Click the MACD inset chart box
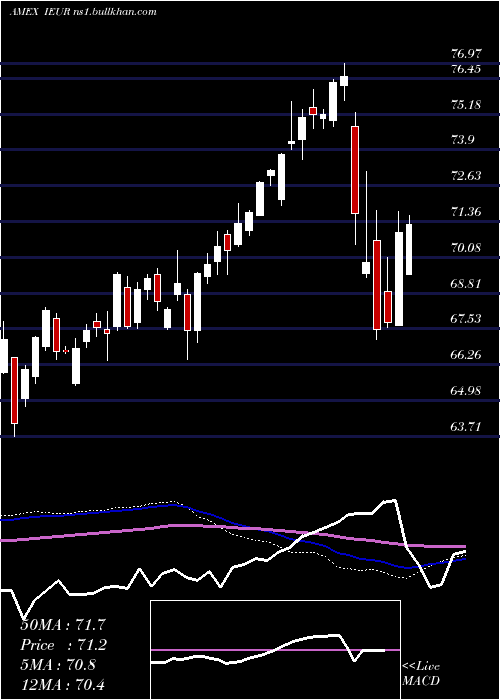500x700 pixels. click(x=275, y=650)
